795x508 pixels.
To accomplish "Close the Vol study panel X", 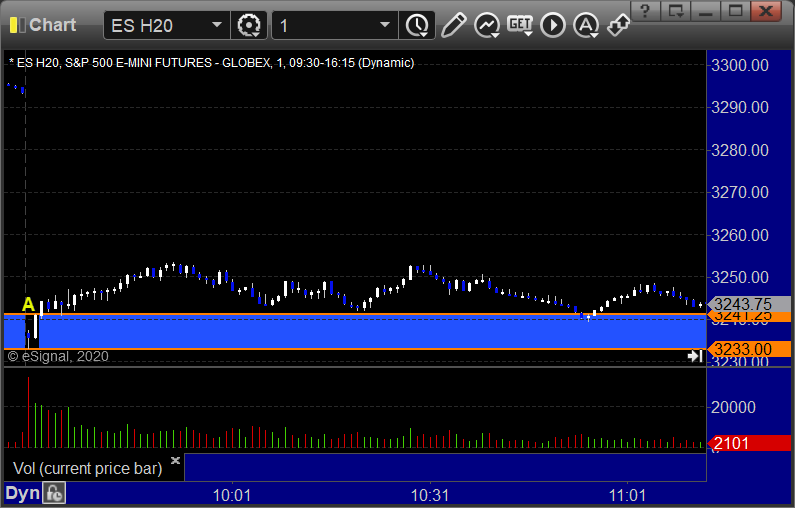I will click(x=175, y=460).
